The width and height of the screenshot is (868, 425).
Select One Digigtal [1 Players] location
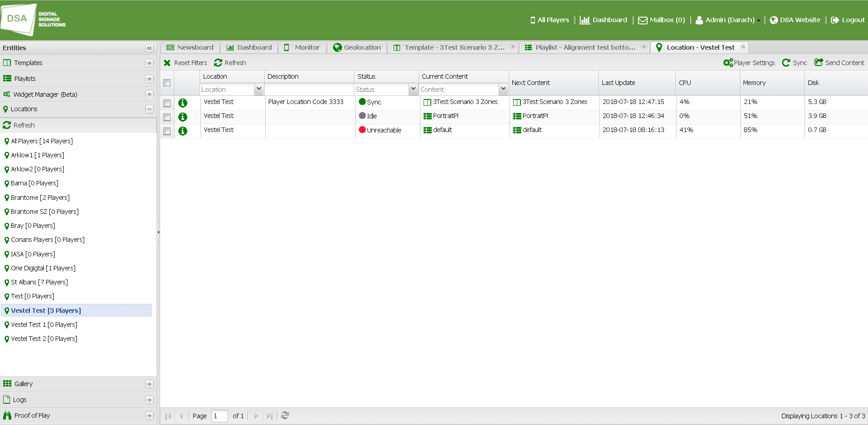[x=43, y=268]
